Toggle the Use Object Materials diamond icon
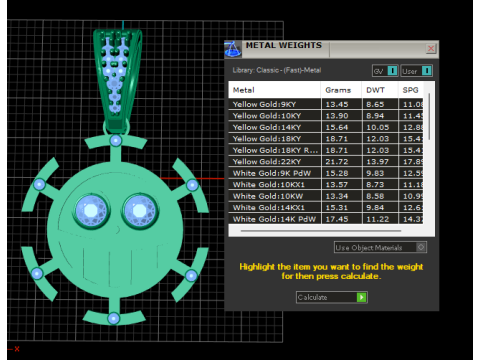Screen dimensions: 480x360 click(x=421, y=247)
